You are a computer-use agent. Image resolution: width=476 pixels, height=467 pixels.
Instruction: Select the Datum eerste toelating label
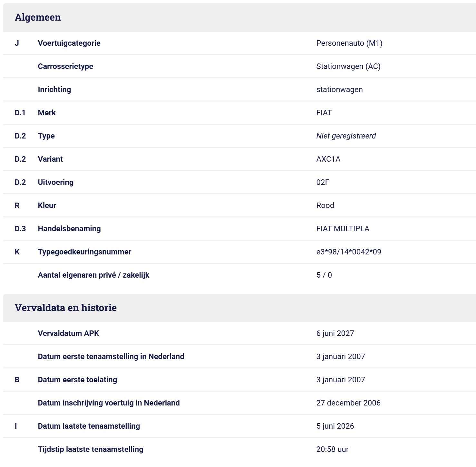[77, 380]
